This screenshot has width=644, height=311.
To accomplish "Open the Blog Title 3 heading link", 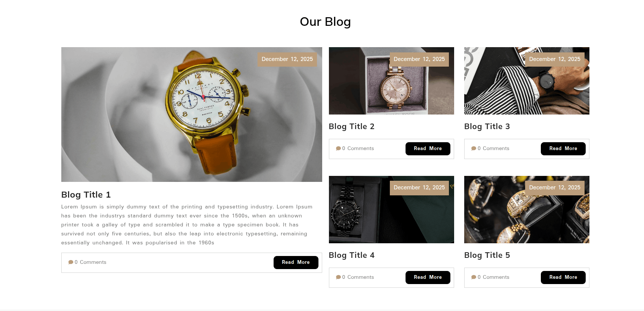I will coord(487,126).
